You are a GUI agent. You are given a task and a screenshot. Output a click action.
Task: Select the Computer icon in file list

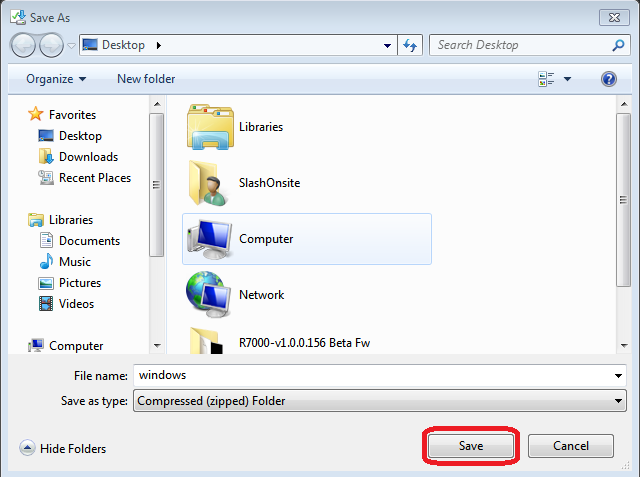(210, 239)
